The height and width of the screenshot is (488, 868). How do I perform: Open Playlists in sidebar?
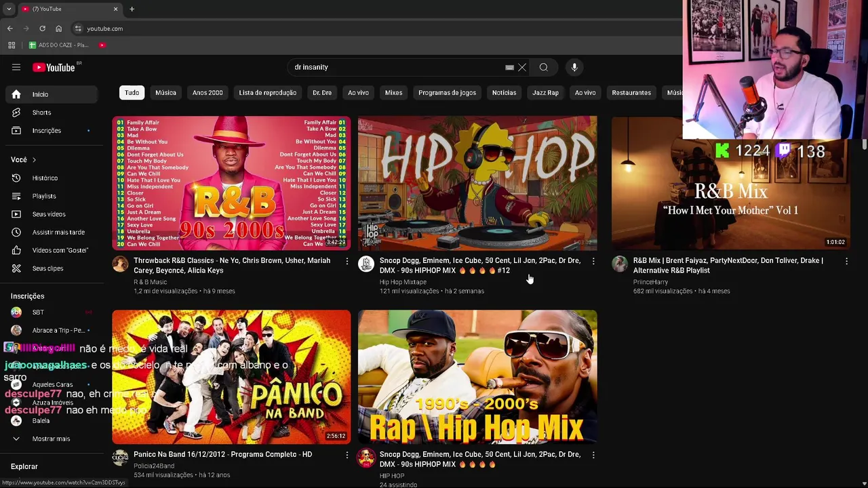[x=51, y=196]
